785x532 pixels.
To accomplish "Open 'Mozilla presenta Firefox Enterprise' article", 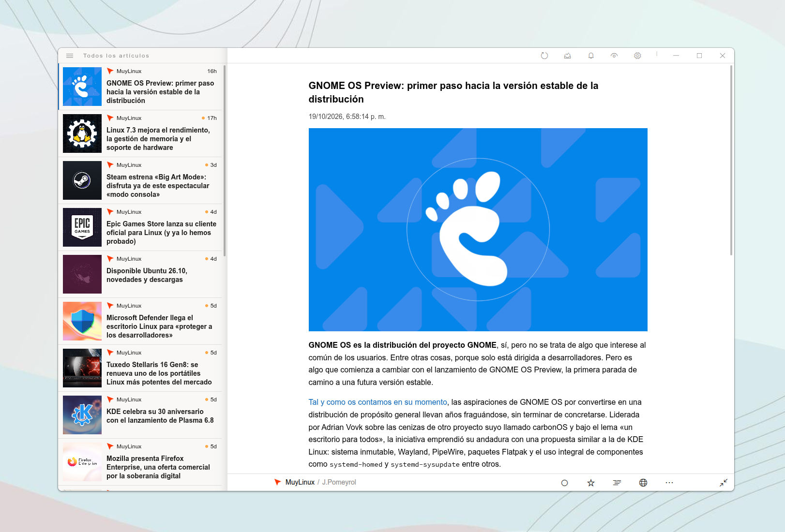I will pyautogui.click(x=140, y=462).
